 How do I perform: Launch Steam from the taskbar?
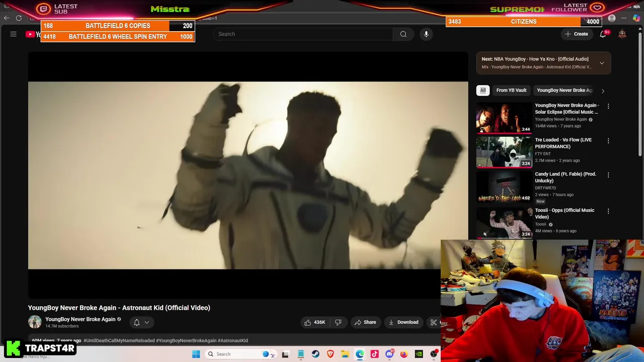click(x=315, y=354)
